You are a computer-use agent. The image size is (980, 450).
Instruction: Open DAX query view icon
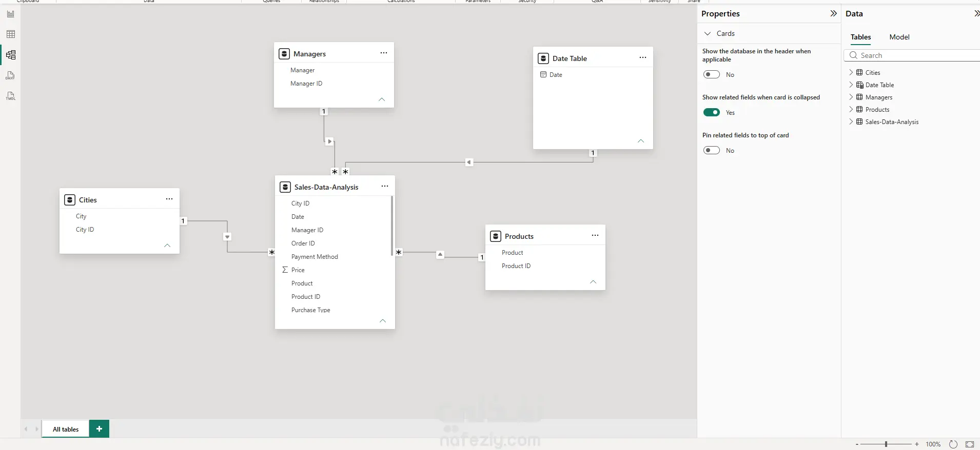pos(11,75)
